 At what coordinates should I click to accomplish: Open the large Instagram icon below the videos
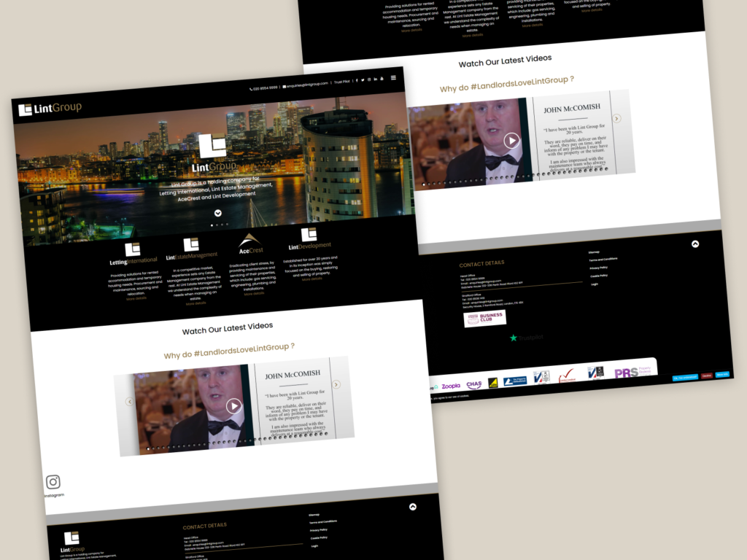coord(53,482)
